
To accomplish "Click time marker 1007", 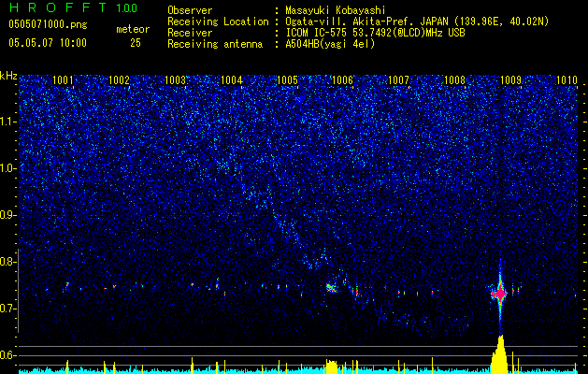I will point(398,79).
